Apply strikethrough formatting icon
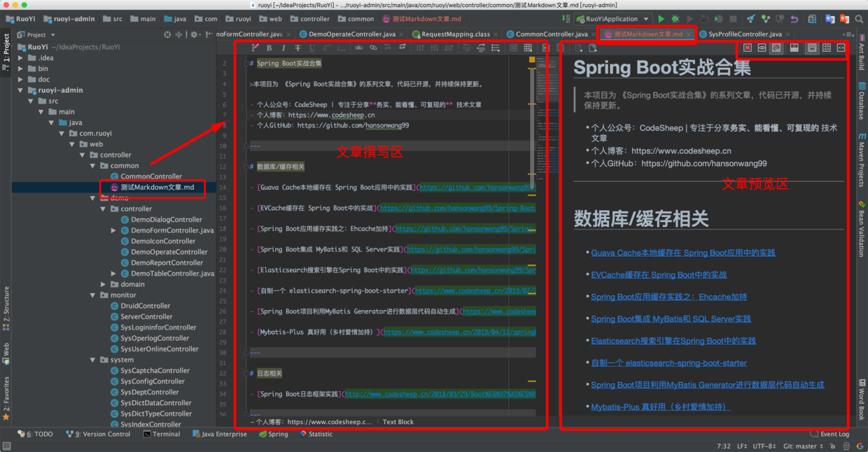 [x=297, y=48]
